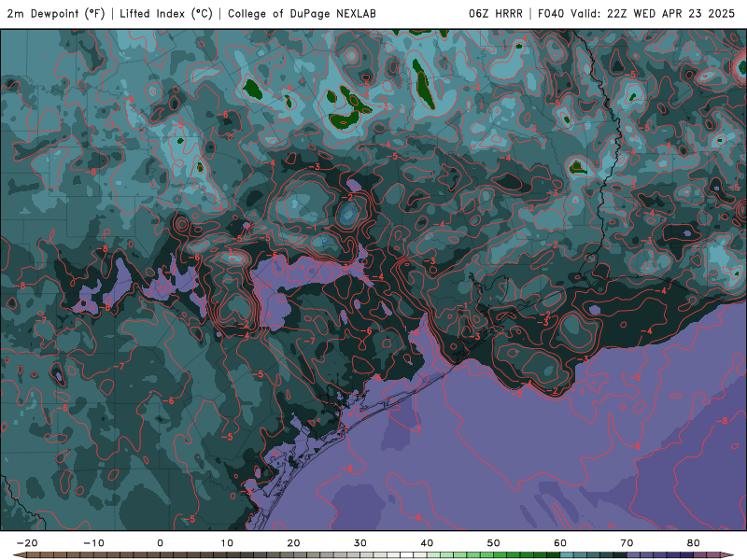
Task: Click the -10 label on the color scale
Action: pyautogui.click(x=93, y=543)
